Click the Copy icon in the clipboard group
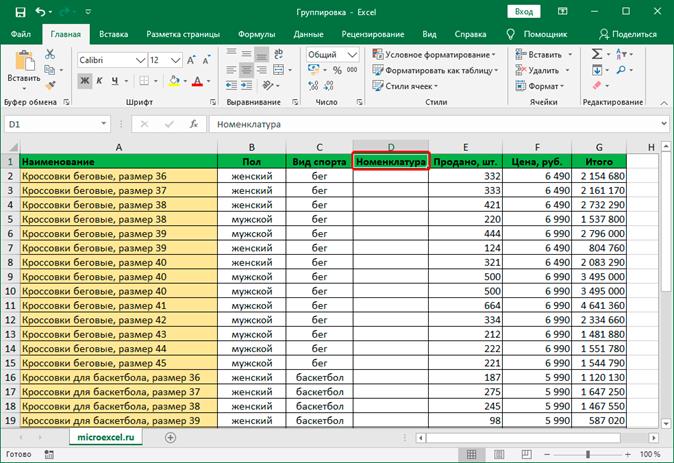The image size is (674, 463). [x=50, y=70]
